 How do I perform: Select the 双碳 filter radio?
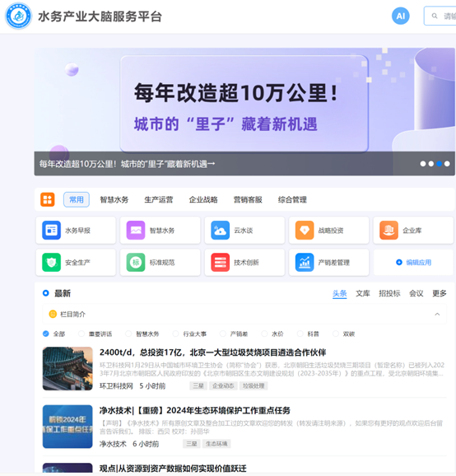336,334
